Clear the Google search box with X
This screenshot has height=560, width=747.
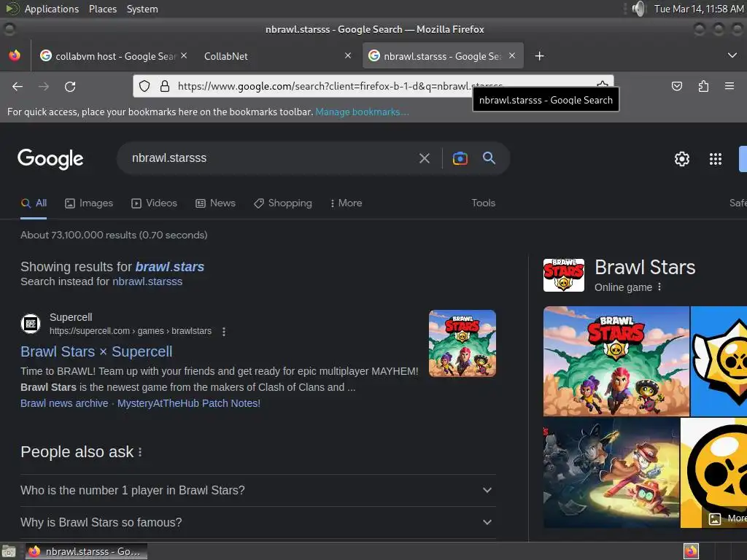pos(424,158)
